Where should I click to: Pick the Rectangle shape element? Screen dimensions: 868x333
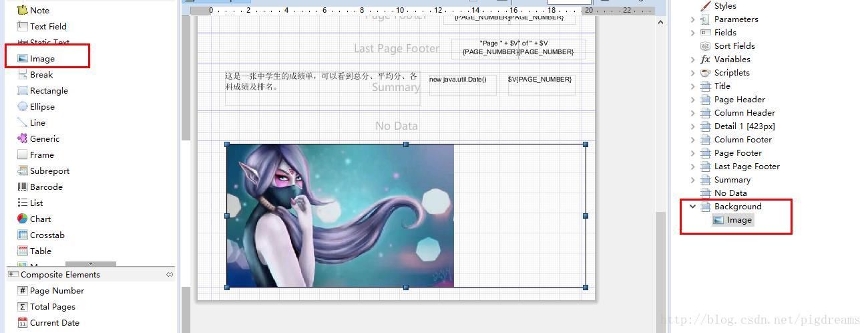43,90
